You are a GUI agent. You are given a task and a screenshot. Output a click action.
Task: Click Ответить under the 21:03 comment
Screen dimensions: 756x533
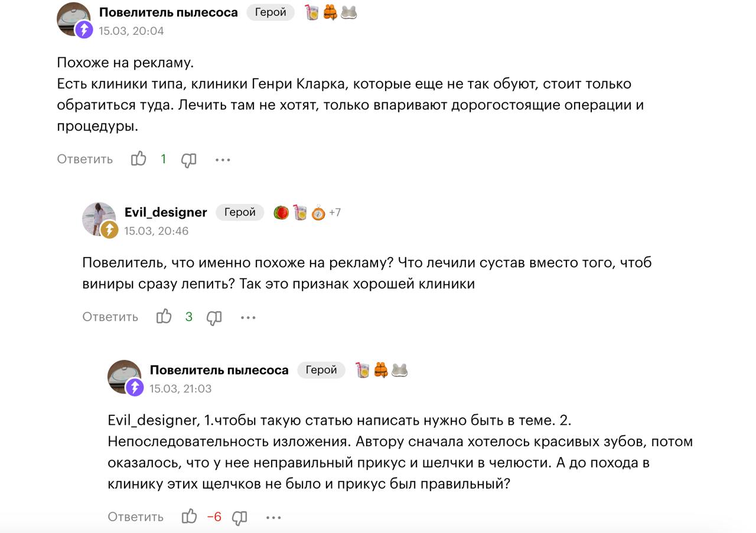click(135, 517)
